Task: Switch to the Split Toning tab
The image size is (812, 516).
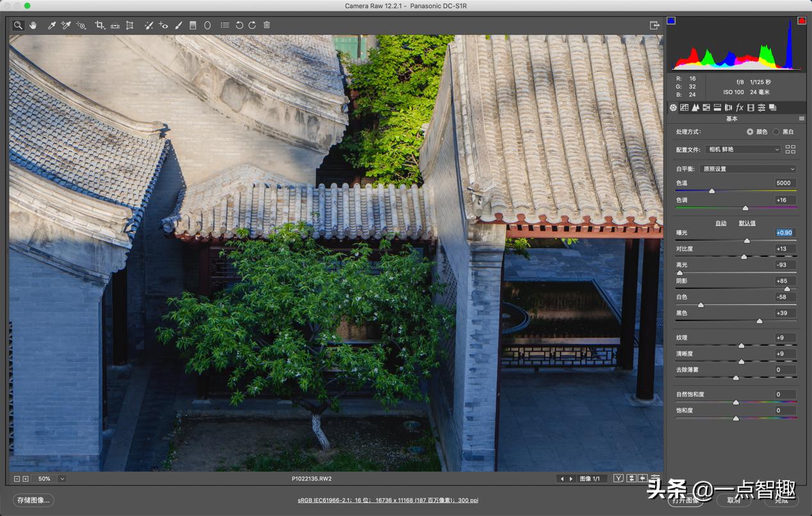Action: pyautogui.click(x=717, y=108)
